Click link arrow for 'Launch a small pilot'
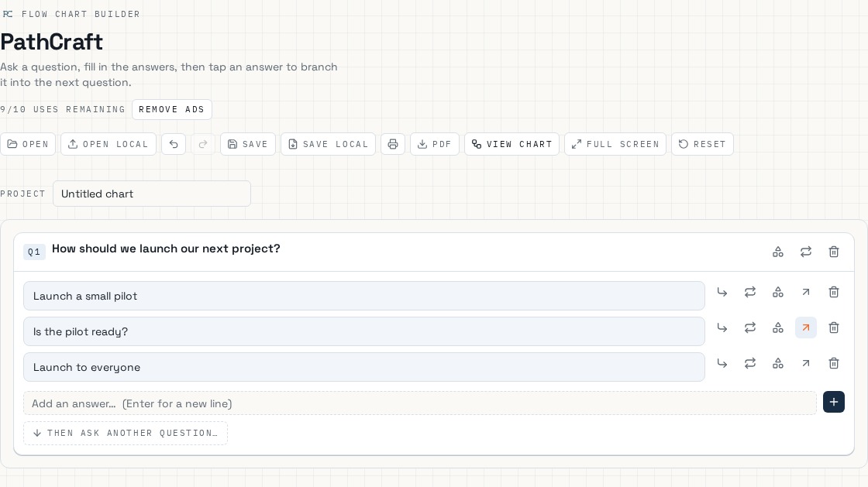This screenshot has height=487, width=868. pos(805,292)
